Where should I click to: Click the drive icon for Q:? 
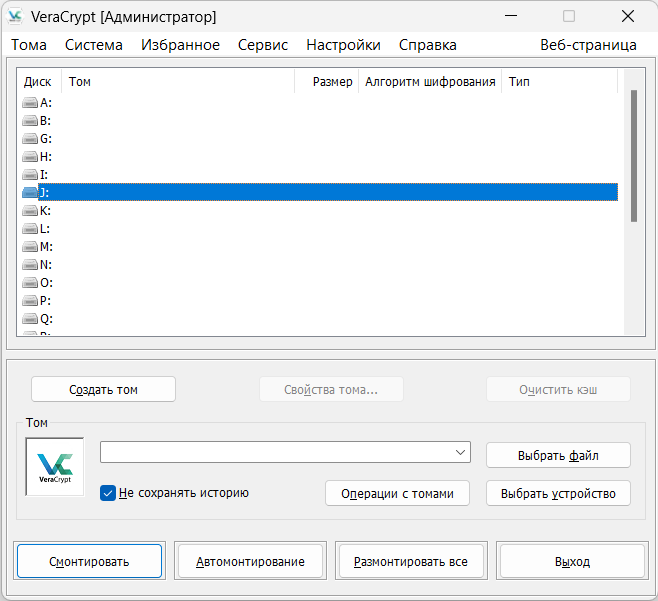(30, 319)
